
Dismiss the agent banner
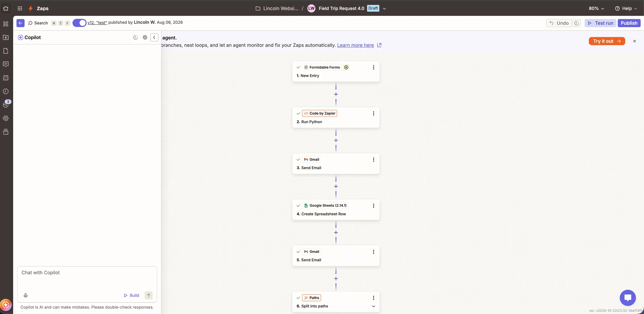point(635,41)
